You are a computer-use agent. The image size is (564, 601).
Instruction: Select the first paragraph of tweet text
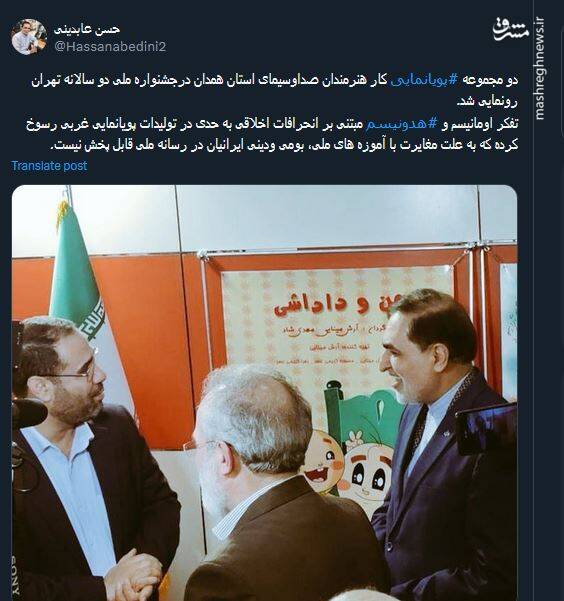(274, 91)
